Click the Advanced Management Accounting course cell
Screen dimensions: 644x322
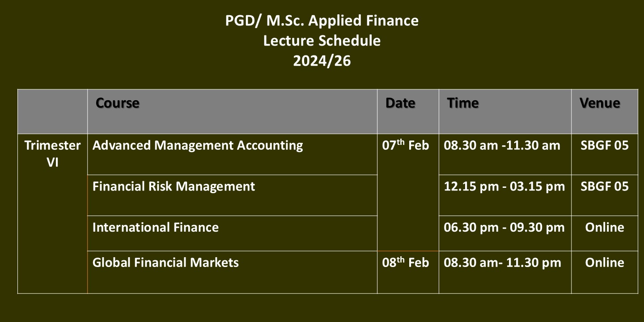coord(198,145)
